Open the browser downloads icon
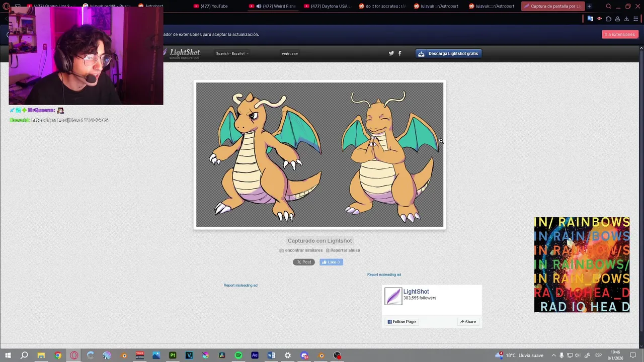The image size is (644, 362). (626, 19)
